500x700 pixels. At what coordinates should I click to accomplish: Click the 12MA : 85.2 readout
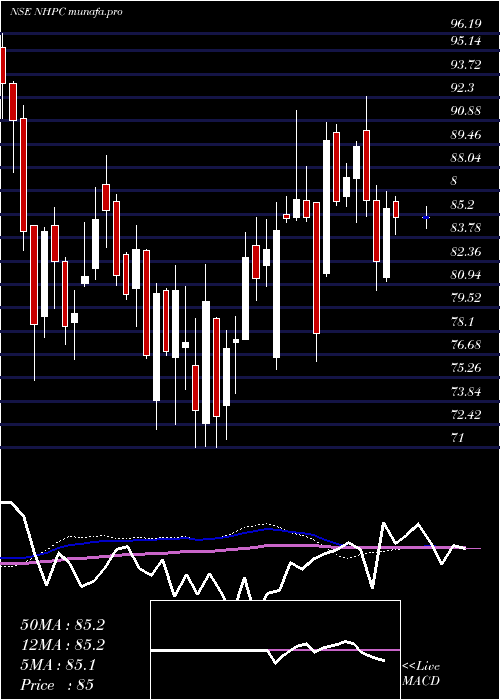(x=62, y=645)
